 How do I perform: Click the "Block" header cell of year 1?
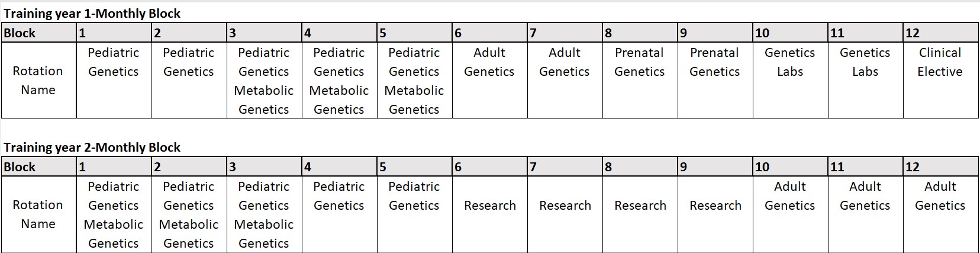click(x=38, y=33)
